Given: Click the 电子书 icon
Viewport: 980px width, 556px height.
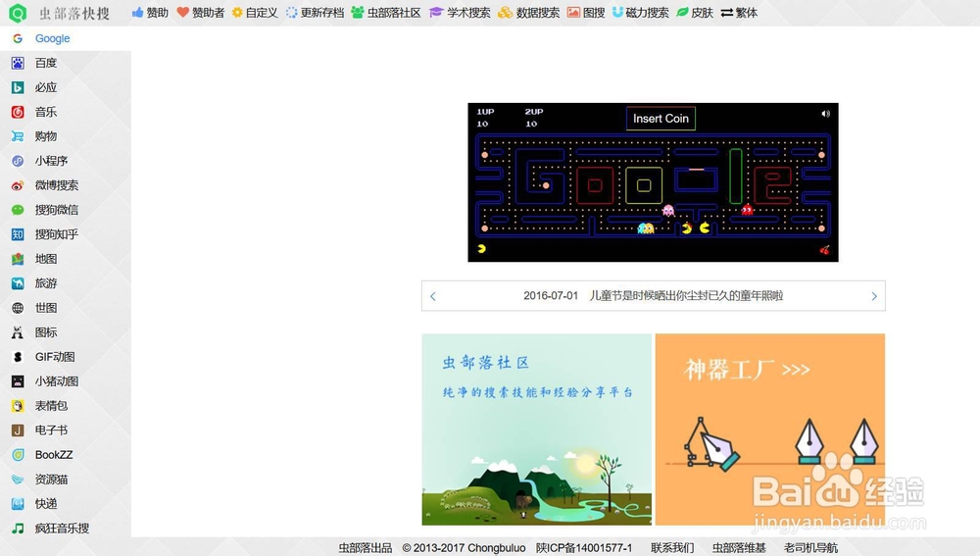Looking at the screenshot, I should coord(18,430).
